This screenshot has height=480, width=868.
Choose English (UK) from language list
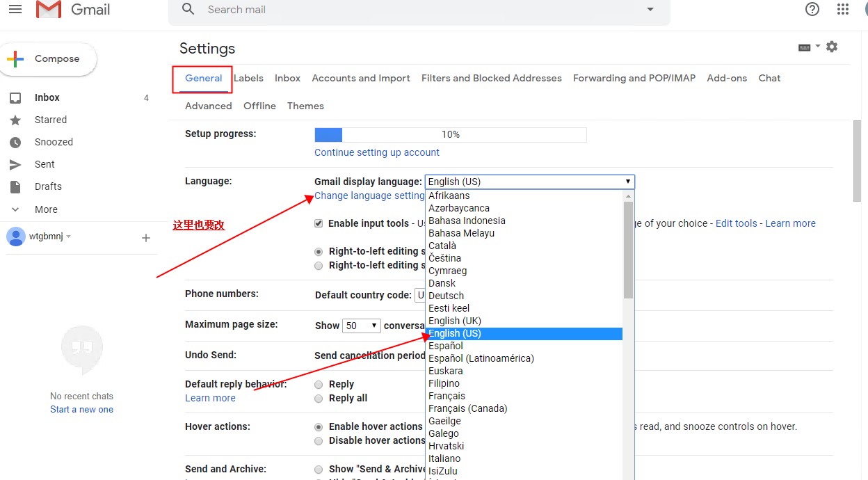pyautogui.click(x=524, y=321)
